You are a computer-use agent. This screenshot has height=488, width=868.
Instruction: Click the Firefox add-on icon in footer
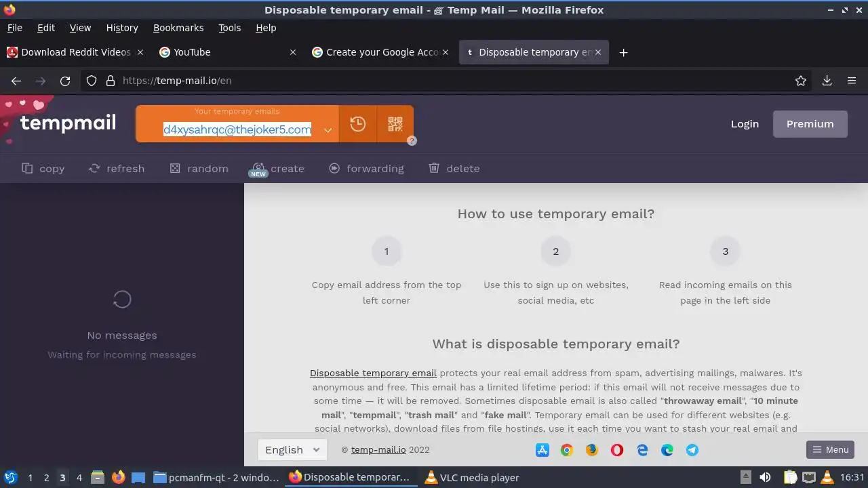(592, 450)
